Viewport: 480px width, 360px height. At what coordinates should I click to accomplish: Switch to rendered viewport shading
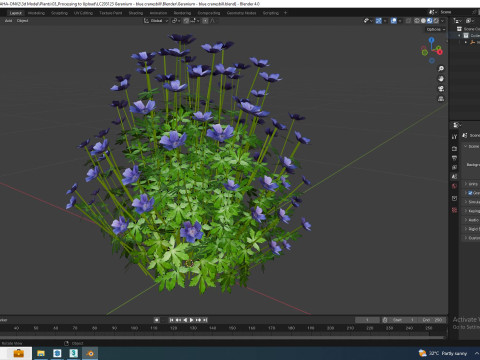click(436, 21)
